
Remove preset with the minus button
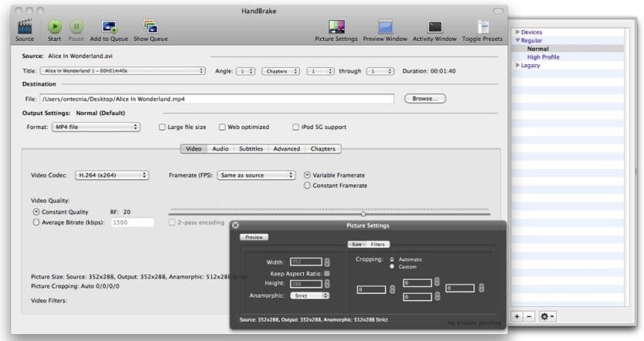tap(529, 316)
